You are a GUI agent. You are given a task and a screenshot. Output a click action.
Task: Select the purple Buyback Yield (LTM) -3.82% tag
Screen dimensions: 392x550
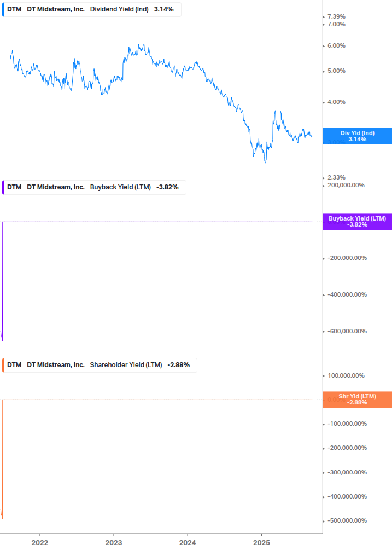[x=358, y=222]
